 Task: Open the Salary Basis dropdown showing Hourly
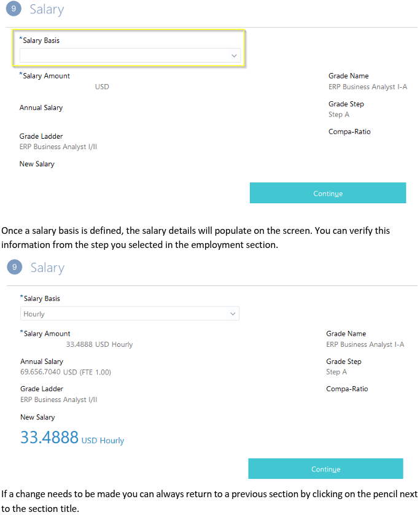tap(129, 313)
